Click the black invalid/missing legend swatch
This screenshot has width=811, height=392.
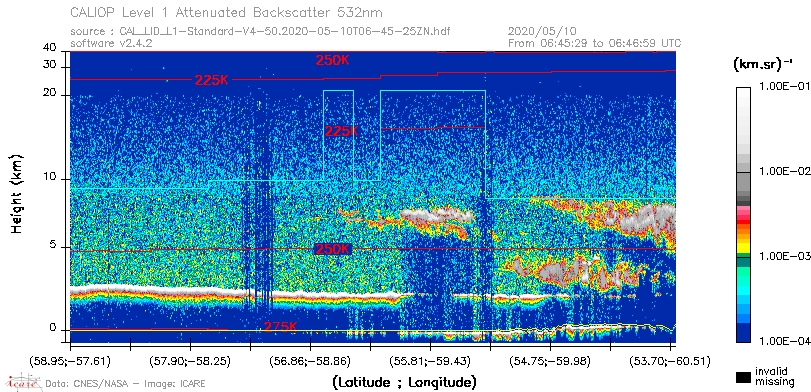coord(743,377)
